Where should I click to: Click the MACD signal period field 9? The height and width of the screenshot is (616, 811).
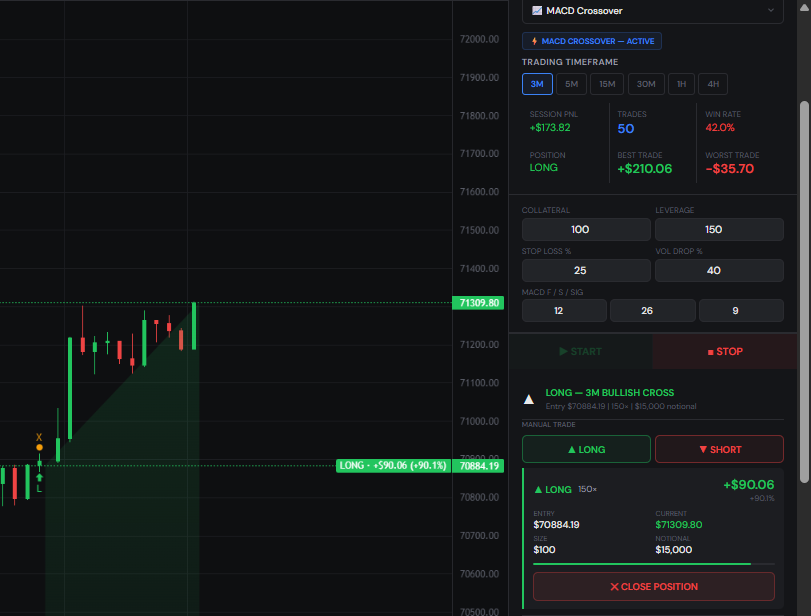coord(741,310)
